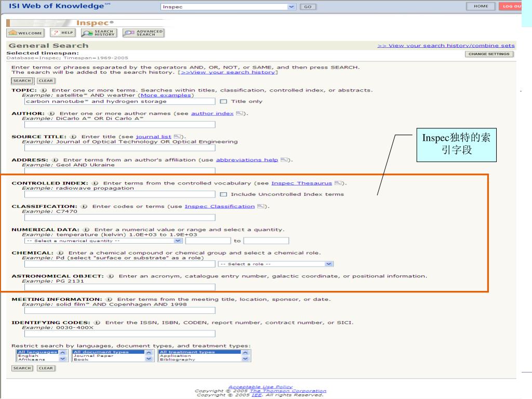532x399 pixels.
Task: Open abbreviations help lookup icon
Action: pyautogui.click(x=284, y=160)
